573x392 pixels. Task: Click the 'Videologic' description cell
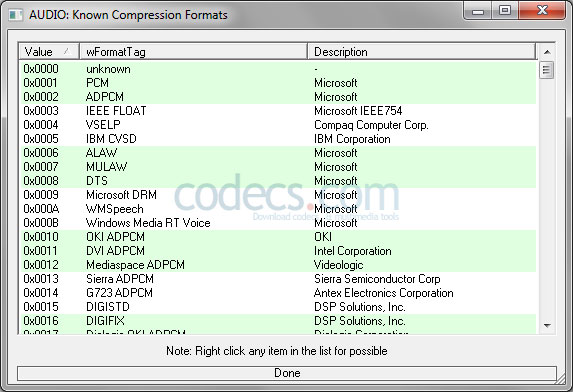point(339,265)
